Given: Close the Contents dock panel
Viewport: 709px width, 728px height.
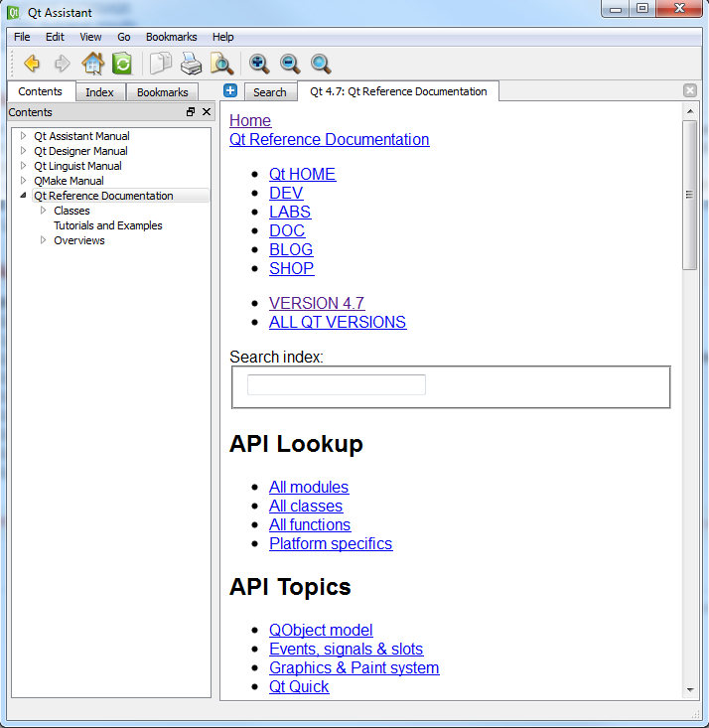Looking at the screenshot, I should [207, 112].
